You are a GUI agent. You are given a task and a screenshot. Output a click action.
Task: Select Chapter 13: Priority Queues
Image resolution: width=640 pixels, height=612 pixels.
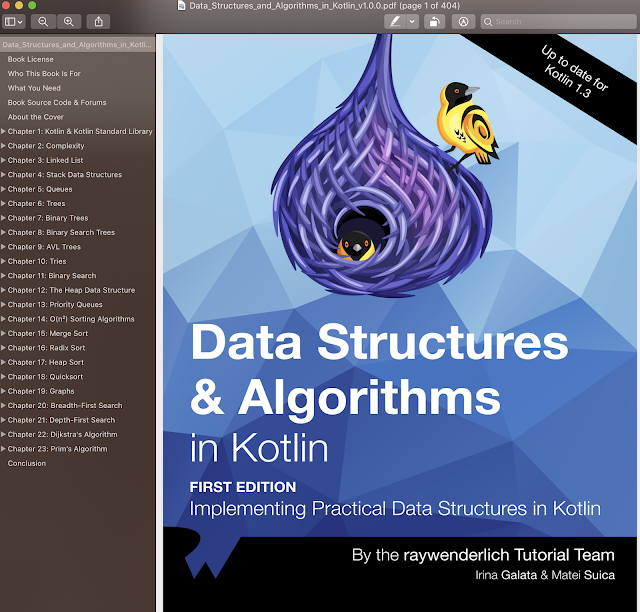55,305
